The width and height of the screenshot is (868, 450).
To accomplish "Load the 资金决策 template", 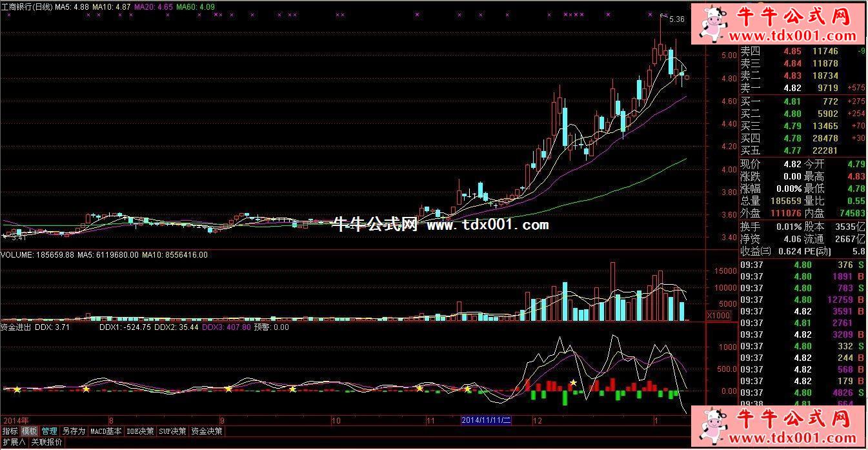I will [207, 431].
